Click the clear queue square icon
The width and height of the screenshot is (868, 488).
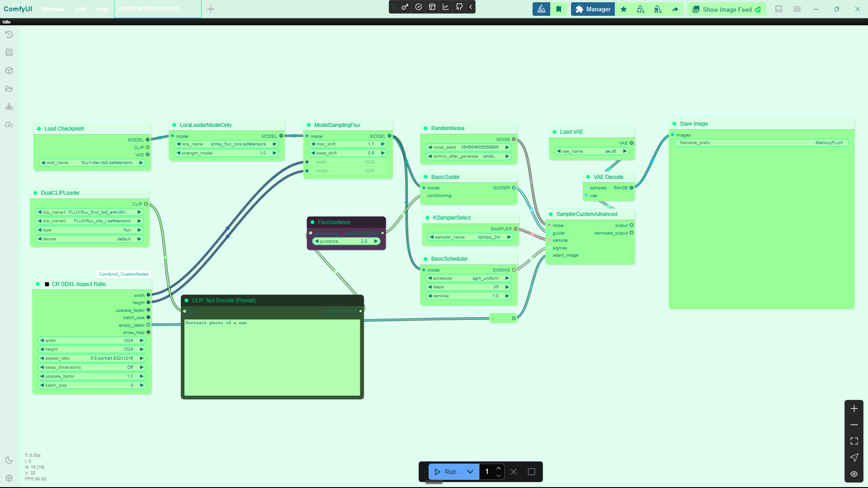click(532, 472)
